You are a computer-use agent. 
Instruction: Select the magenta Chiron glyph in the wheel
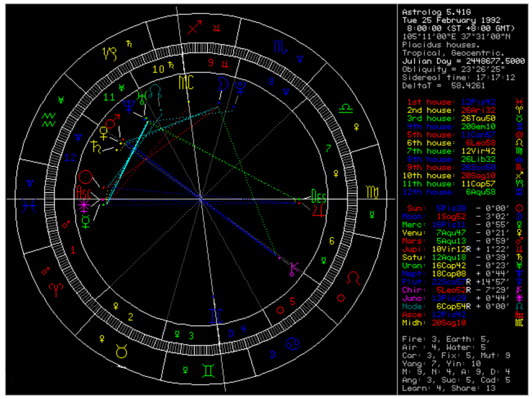(x=294, y=269)
